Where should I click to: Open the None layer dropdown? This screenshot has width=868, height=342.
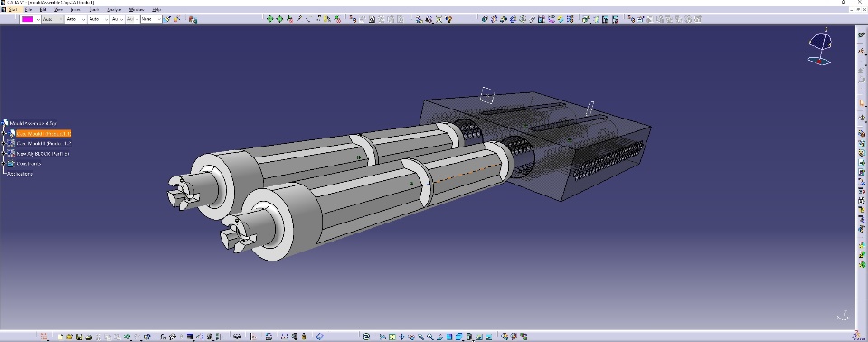(x=151, y=19)
